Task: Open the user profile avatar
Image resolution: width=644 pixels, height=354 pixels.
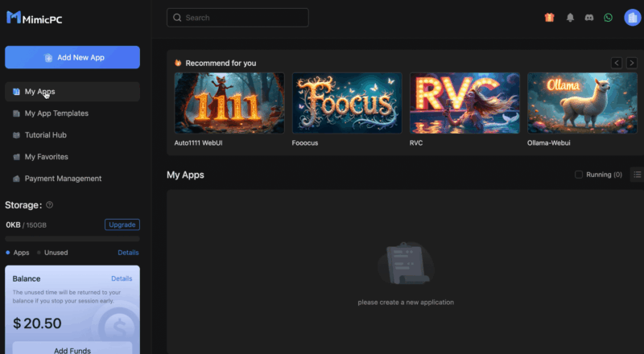Action: 633,18
